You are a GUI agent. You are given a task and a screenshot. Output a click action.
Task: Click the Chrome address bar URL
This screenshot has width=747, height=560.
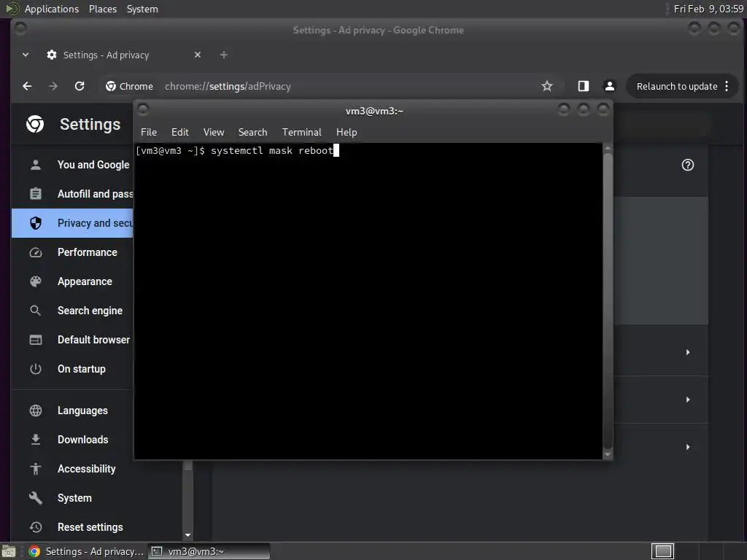(x=228, y=86)
